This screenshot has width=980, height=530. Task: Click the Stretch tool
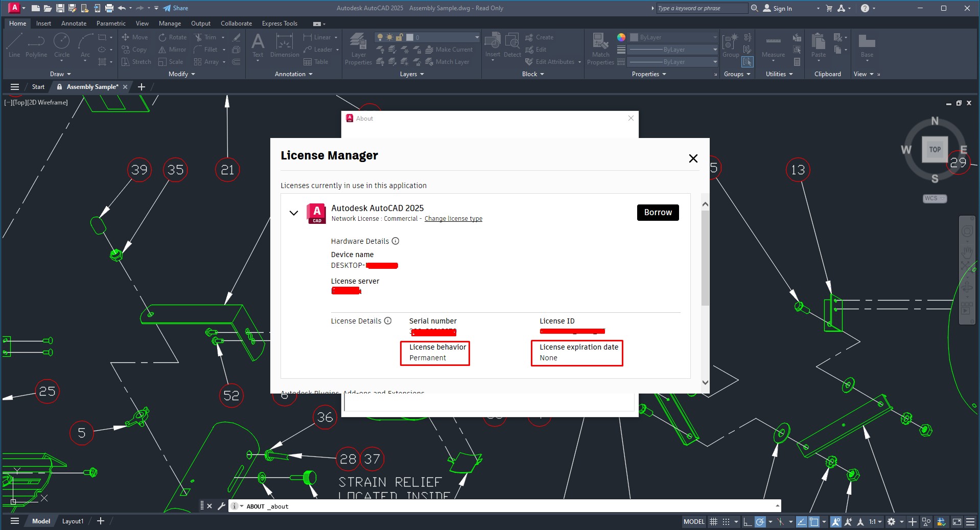point(136,62)
